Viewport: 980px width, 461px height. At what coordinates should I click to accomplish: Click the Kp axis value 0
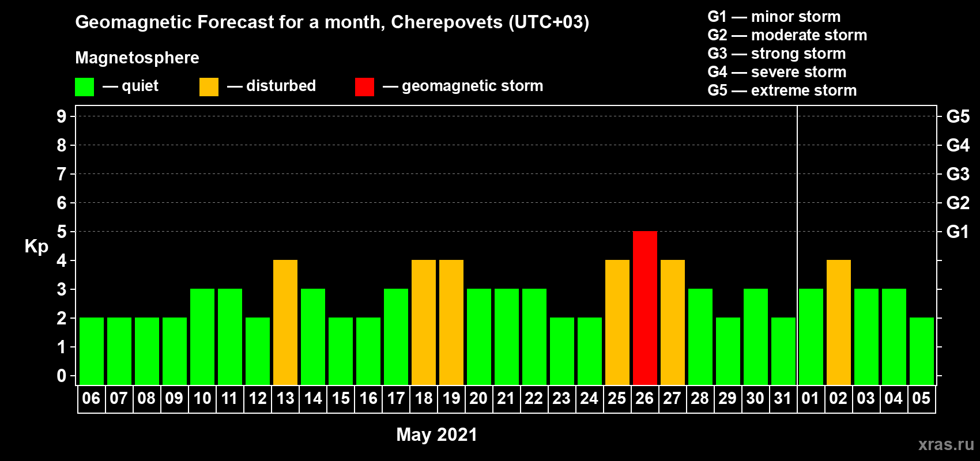pyautogui.click(x=62, y=376)
